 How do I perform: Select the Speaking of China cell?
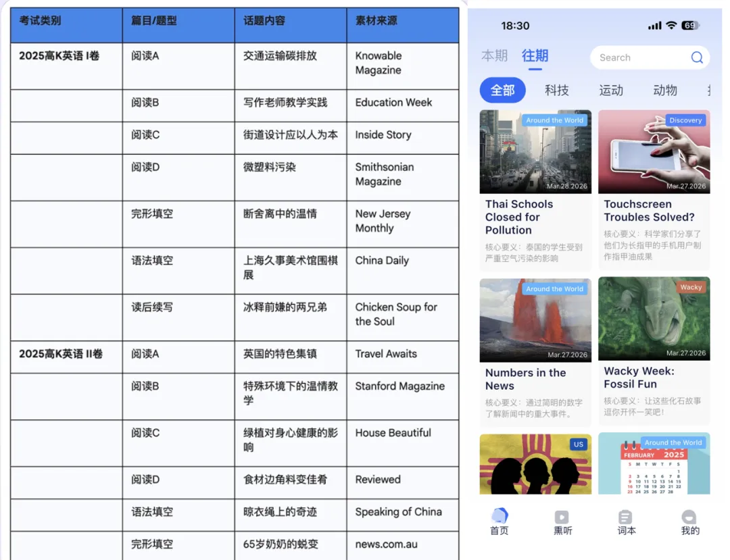coord(403,515)
